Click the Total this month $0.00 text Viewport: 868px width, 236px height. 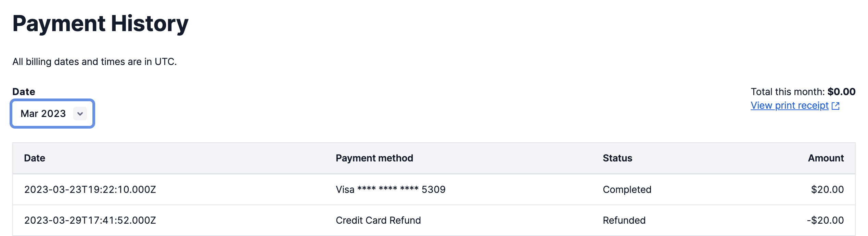pyautogui.click(x=803, y=92)
